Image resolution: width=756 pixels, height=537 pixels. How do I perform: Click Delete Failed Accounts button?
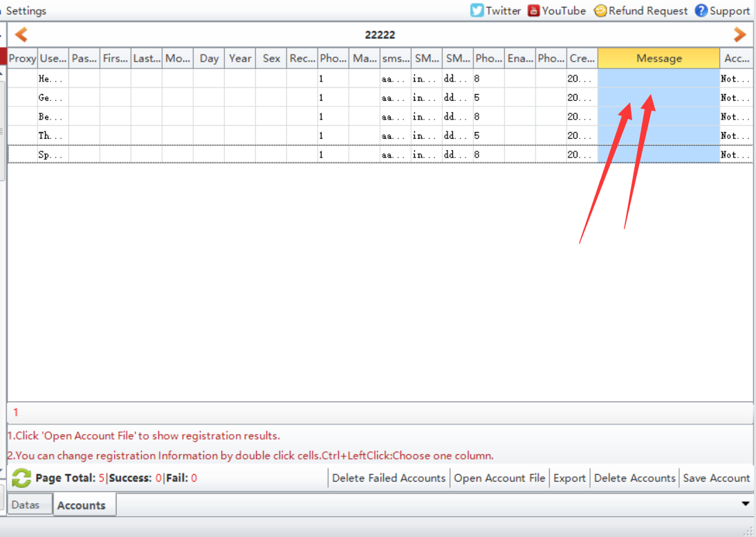coord(389,478)
